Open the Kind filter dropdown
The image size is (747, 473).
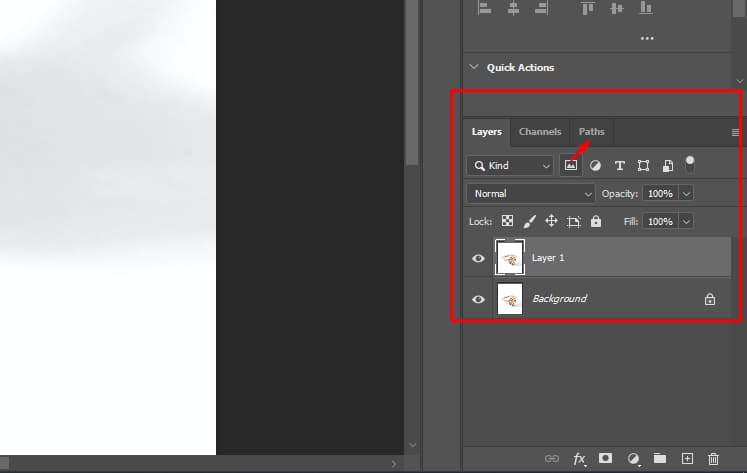point(510,166)
